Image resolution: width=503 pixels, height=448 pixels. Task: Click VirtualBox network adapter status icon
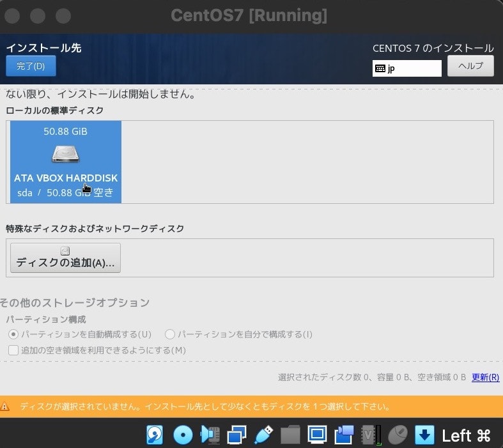(236, 435)
